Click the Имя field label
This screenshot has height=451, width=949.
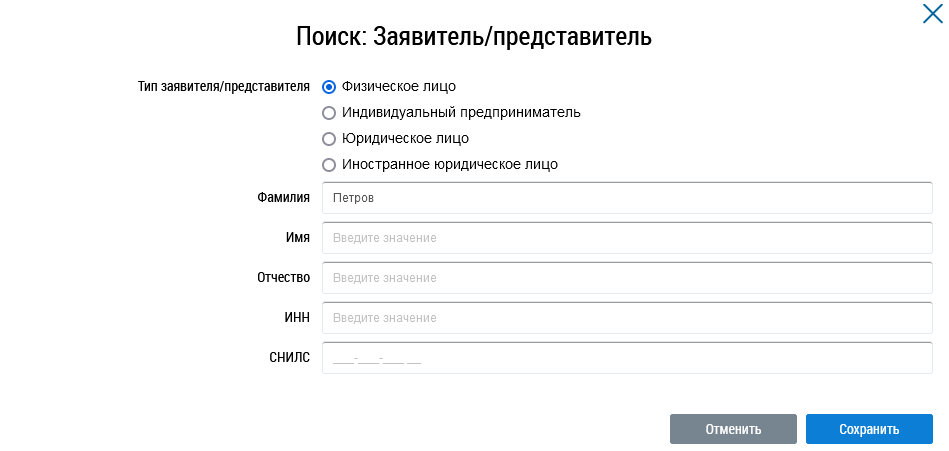click(x=297, y=238)
